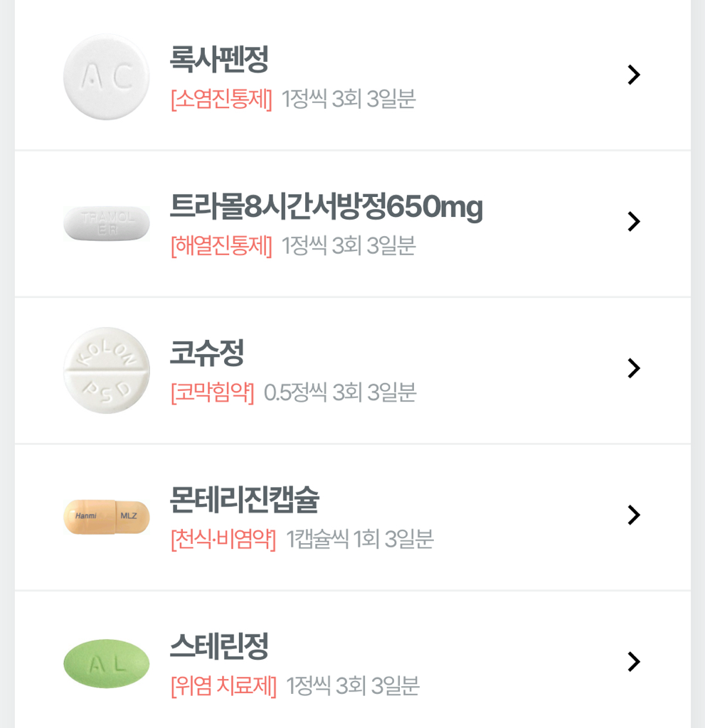Select the 록사펜정 medication name
The height and width of the screenshot is (728, 705).
coord(219,60)
